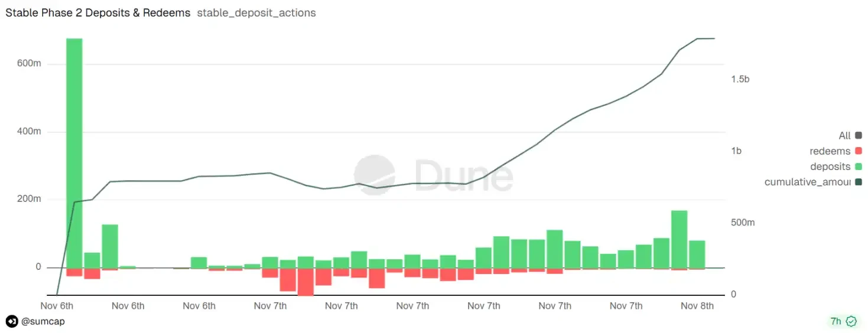This screenshot has width=868, height=333.
Task: Click the largest red redeems bar
Action: click(305, 281)
